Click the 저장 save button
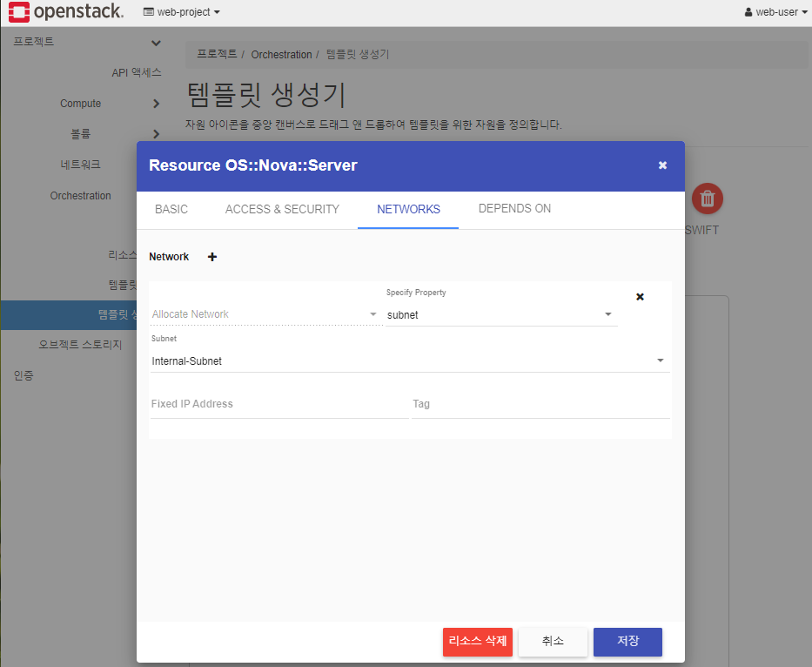This screenshot has height=667, width=812. click(627, 642)
